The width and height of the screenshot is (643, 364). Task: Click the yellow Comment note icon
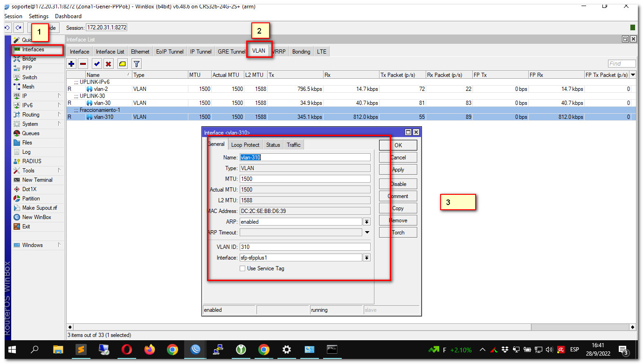click(x=122, y=64)
